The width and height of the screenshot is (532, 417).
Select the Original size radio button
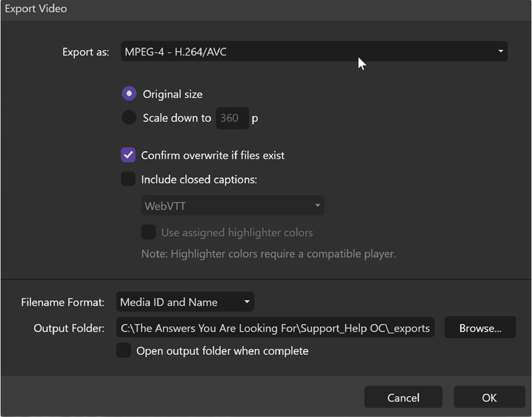[129, 94]
